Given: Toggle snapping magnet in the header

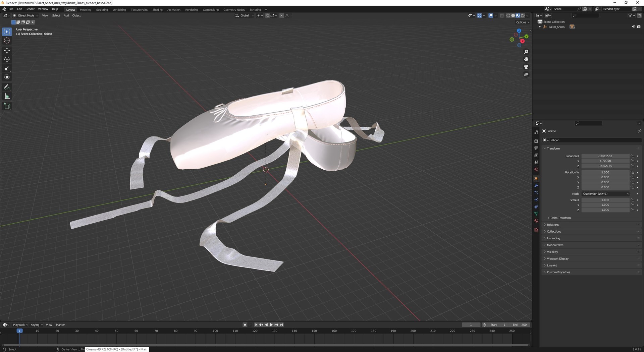Looking at the screenshot, I should click(x=267, y=15).
